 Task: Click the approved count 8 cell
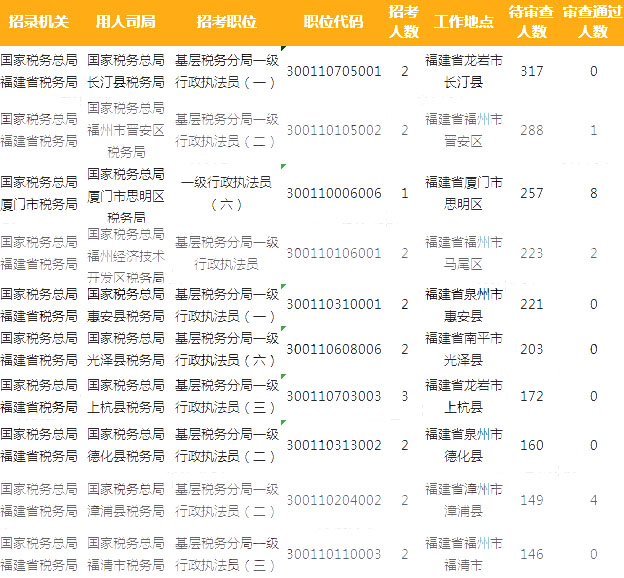pos(593,193)
